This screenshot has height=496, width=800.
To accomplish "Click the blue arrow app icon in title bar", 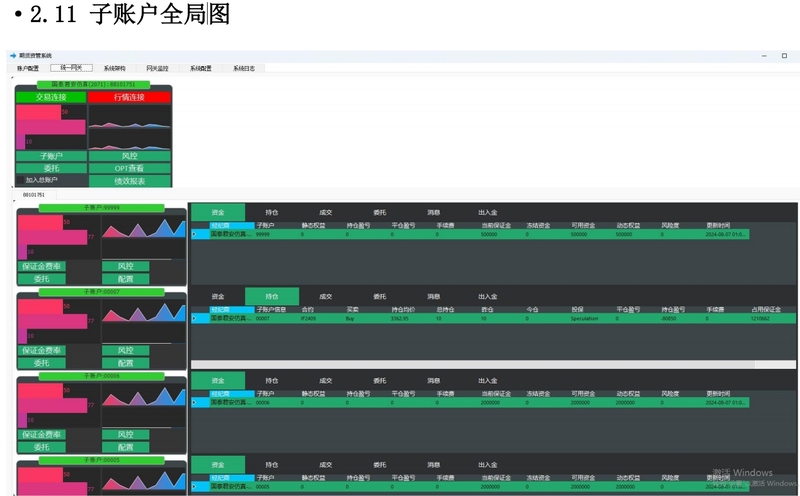I will [13, 56].
